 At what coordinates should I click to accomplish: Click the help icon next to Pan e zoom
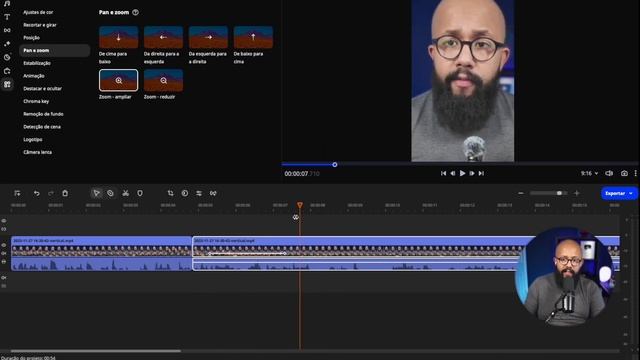tap(136, 12)
